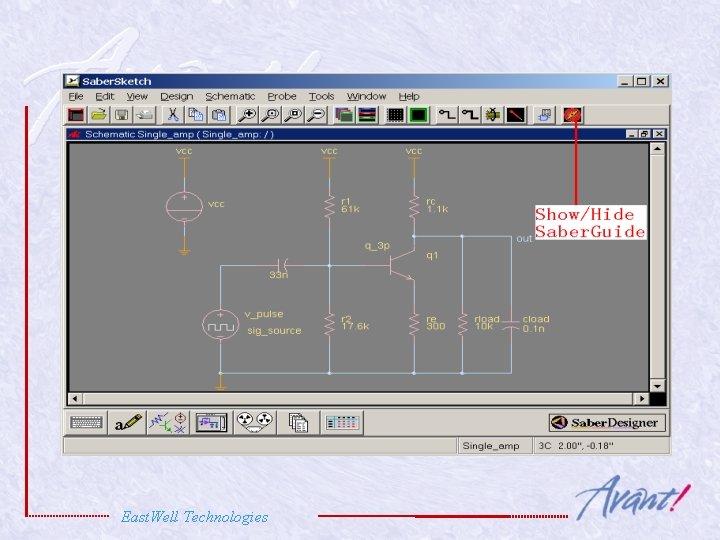Paste from clipboard using the Paste icon
The height and width of the screenshot is (540, 720).
click(219, 115)
